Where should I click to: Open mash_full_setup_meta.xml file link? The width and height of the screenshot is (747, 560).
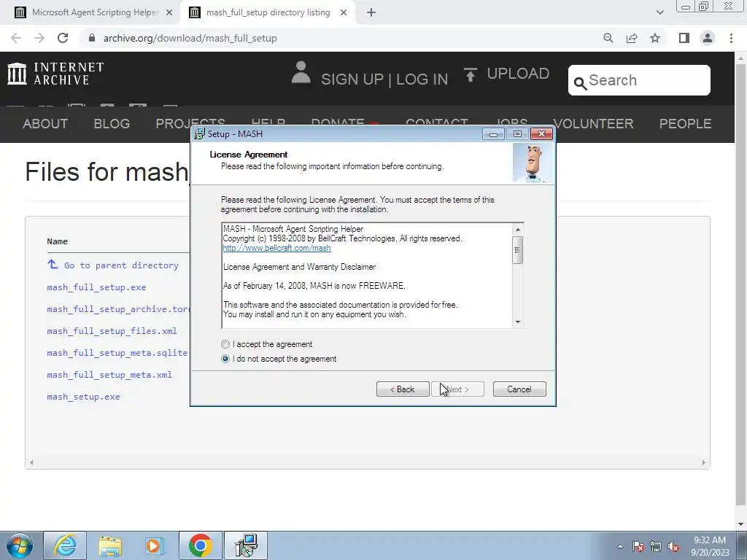(x=109, y=375)
